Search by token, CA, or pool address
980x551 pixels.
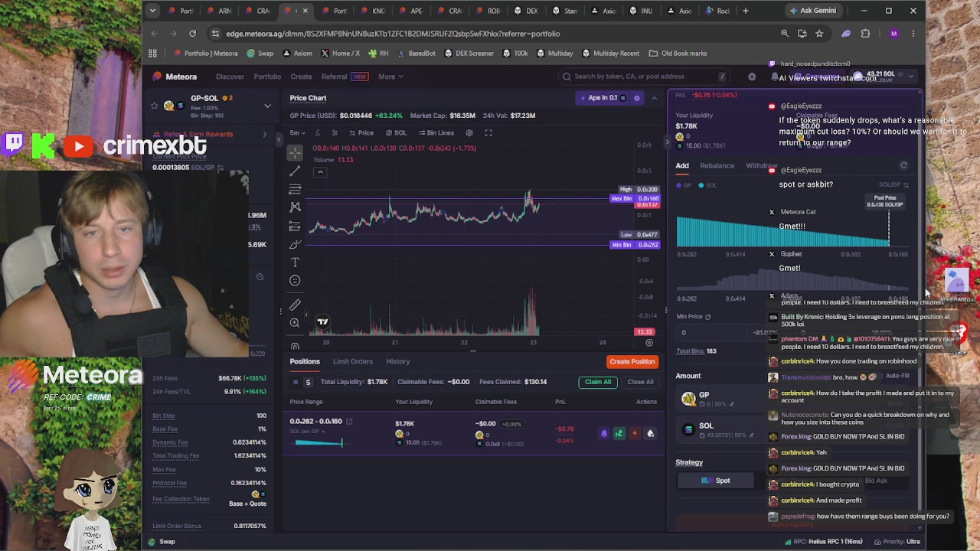pyautogui.click(x=643, y=77)
